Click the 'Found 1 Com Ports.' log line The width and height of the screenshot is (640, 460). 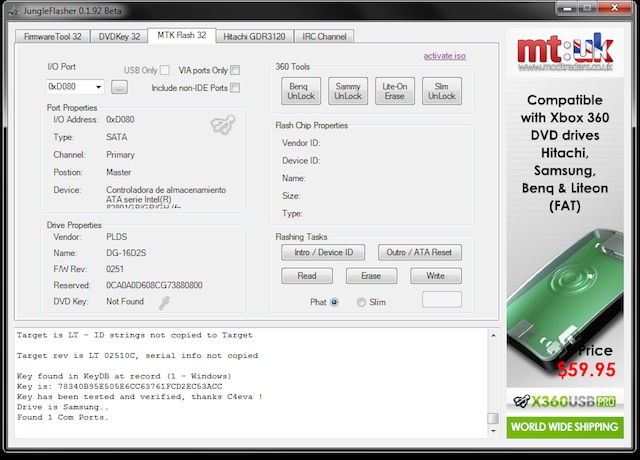(x=63, y=418)
